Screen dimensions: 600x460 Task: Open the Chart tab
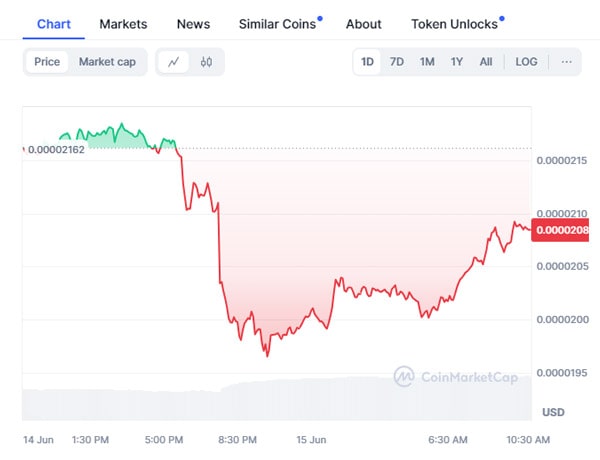(54, 24)
